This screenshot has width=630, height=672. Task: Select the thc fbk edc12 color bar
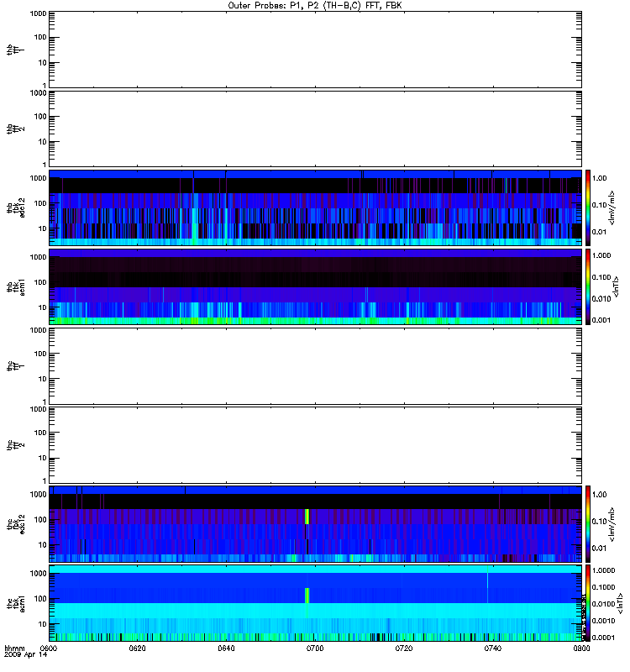[x=588, y=523]
